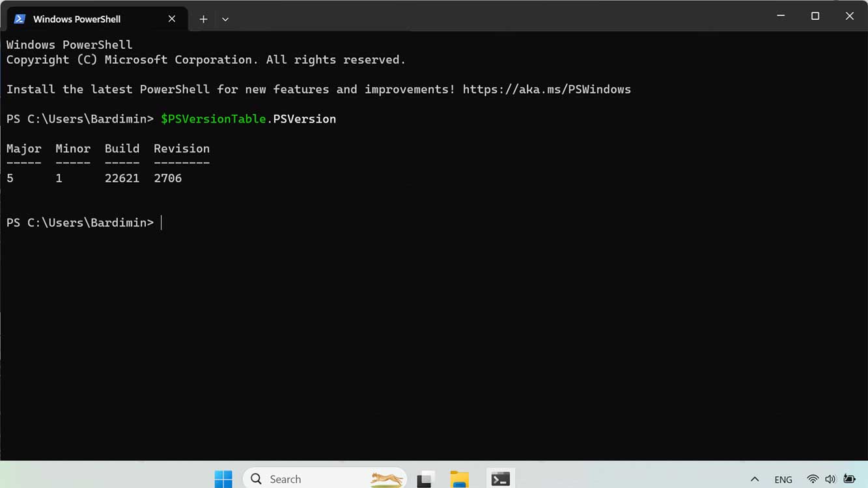Click the Minor column header
This screenshot has height=488, width=868.
tap(73, 148)
